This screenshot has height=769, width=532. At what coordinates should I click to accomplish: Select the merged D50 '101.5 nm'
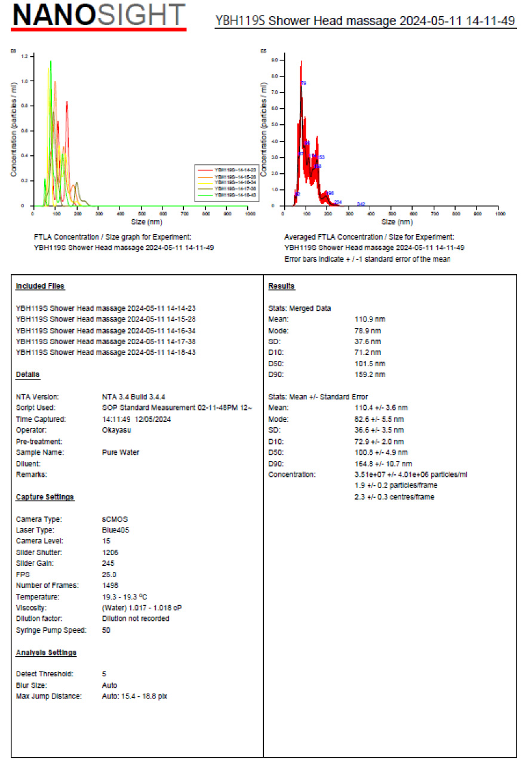click(x=370, y=363)
